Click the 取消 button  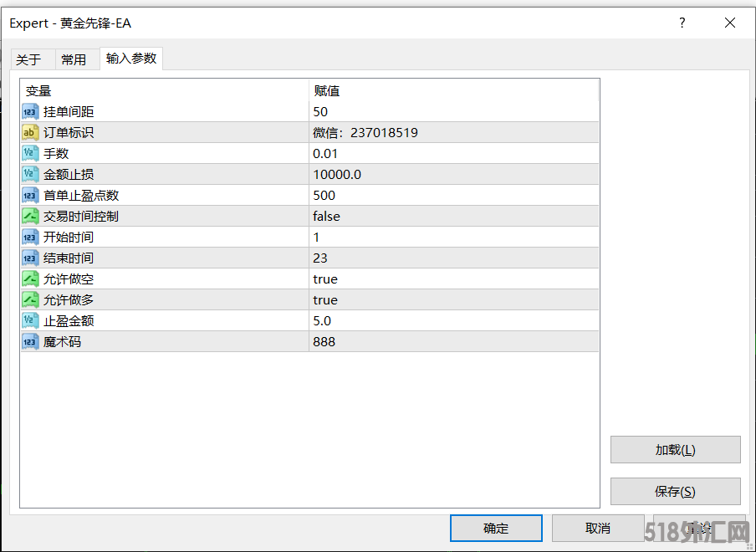pos(598,528)
